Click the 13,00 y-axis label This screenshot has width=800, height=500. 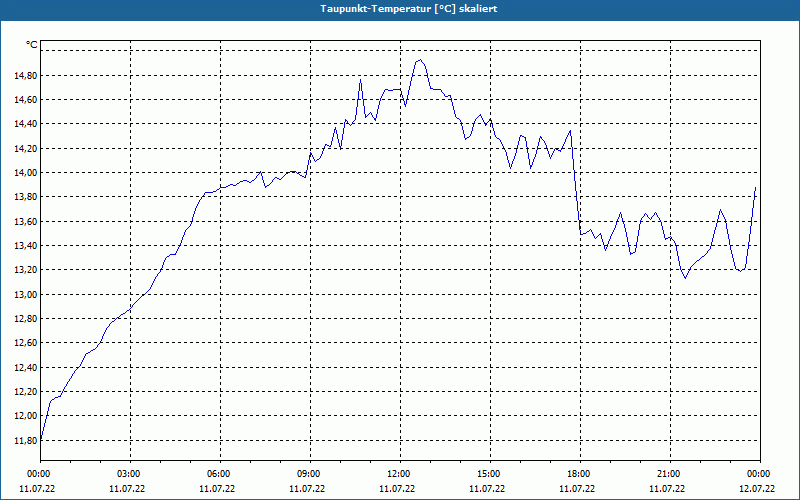pyautogui.click(x=25, y=294)
